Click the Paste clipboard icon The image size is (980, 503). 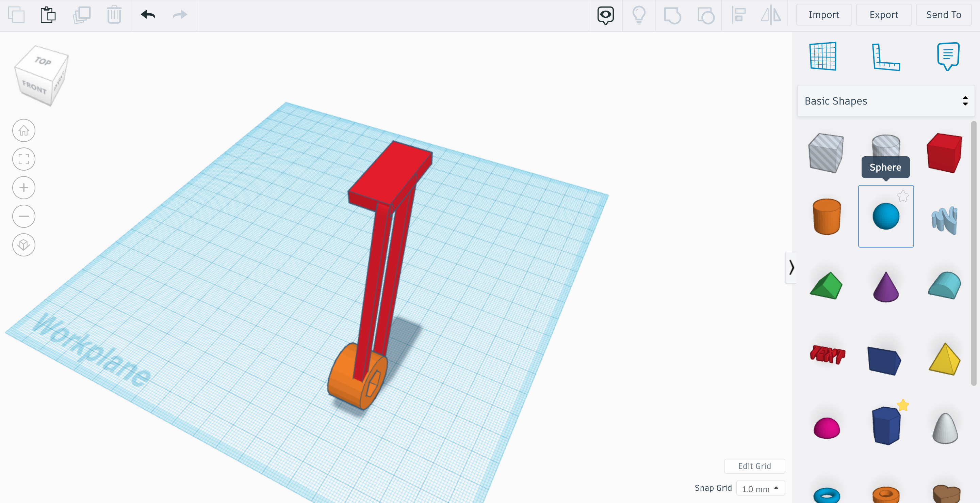coord(48,15)
